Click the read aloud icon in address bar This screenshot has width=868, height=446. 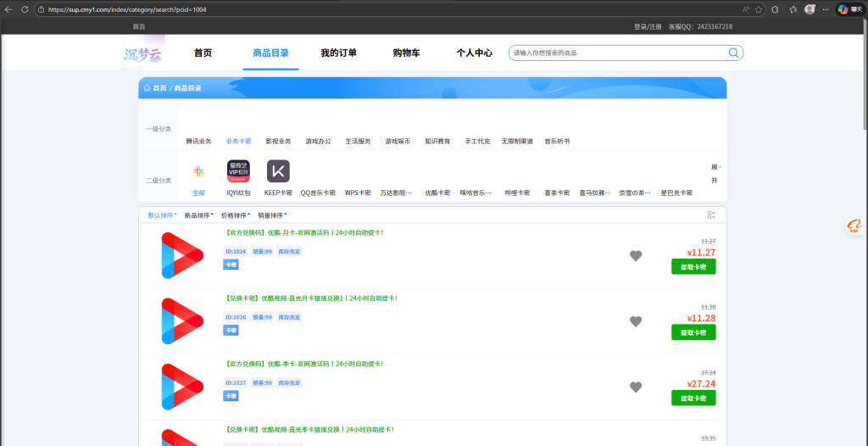746,9
